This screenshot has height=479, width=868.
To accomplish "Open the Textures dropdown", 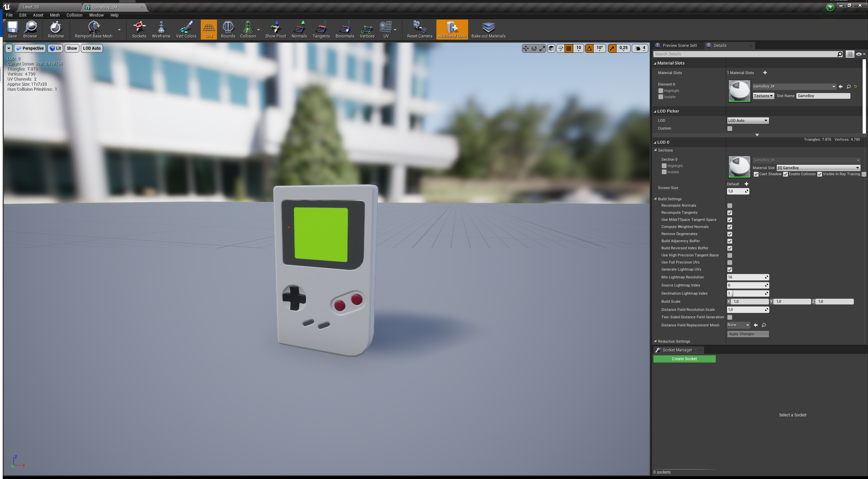I will (763, 96).
